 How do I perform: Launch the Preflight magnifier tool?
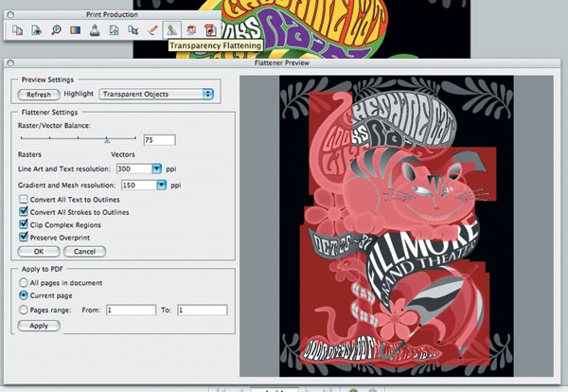click(x=56, y=30)
